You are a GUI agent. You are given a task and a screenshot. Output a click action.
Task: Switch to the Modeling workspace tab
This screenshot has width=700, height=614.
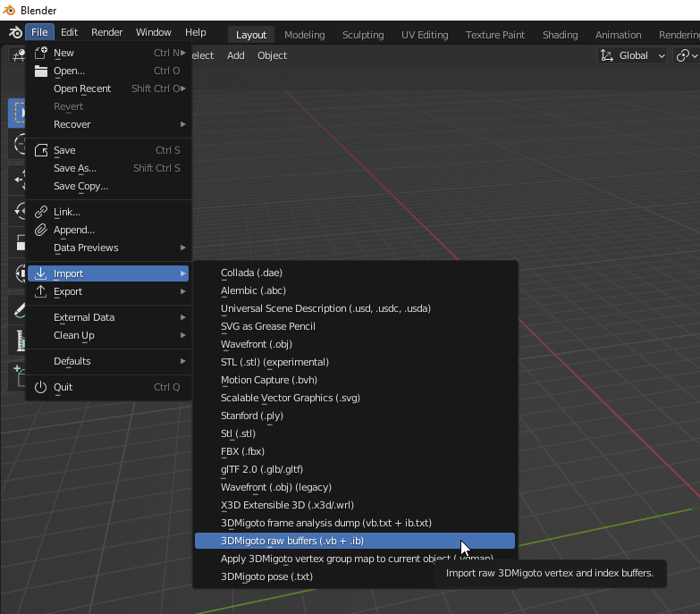point(305,35)
